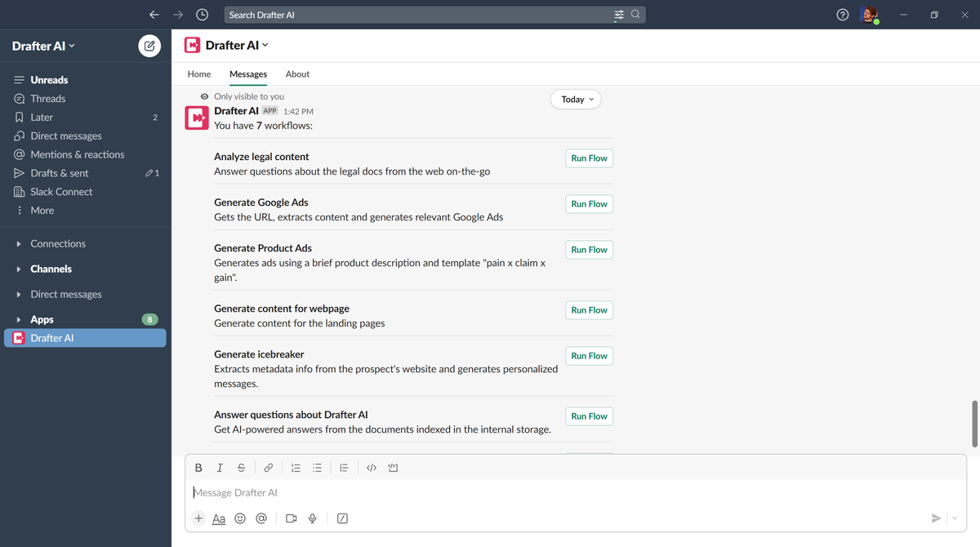This screenshot has width=980, height=547.
Task: Apply italic formatting
Action: 220,468
